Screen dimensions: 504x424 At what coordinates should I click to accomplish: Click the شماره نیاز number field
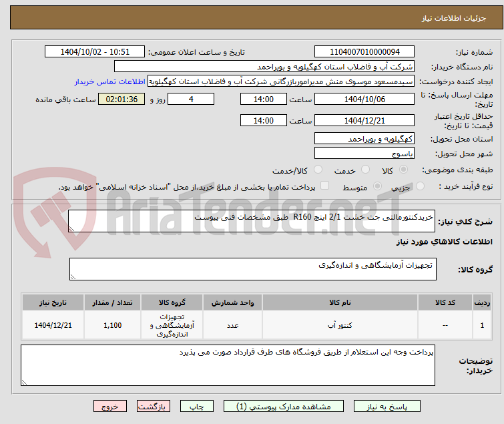pyautogui.click(x=364, y=52)
